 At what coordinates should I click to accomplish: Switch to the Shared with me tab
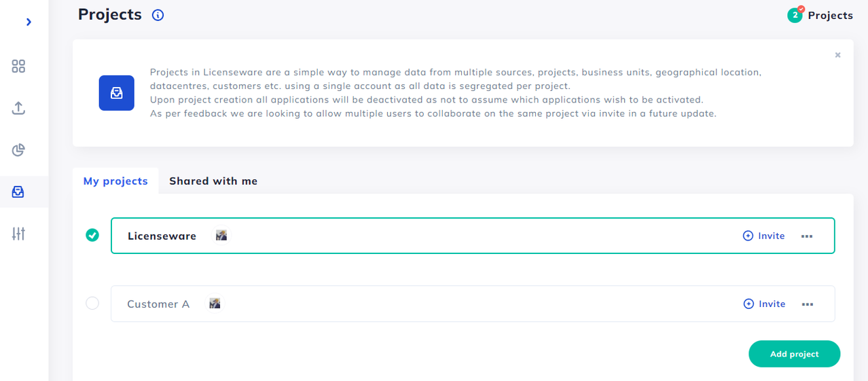213,181
